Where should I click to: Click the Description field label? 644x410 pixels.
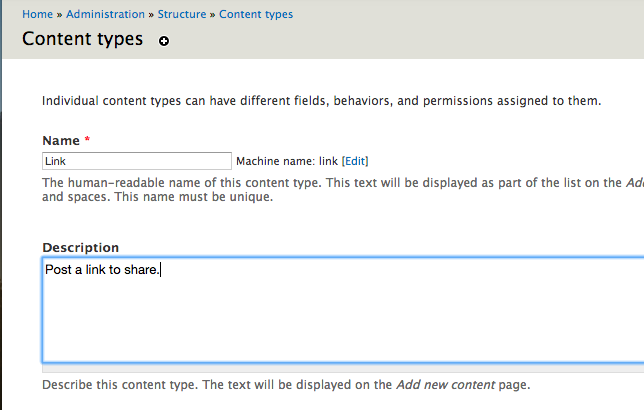(80, 247)
